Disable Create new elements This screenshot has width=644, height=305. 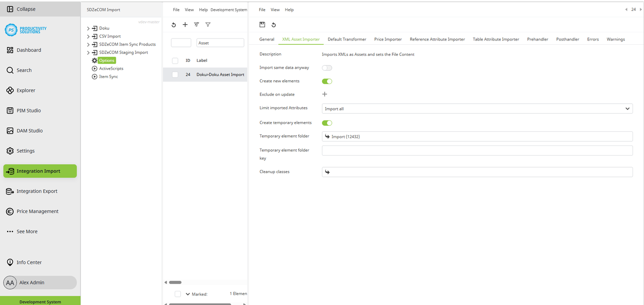tap(326, 81)
